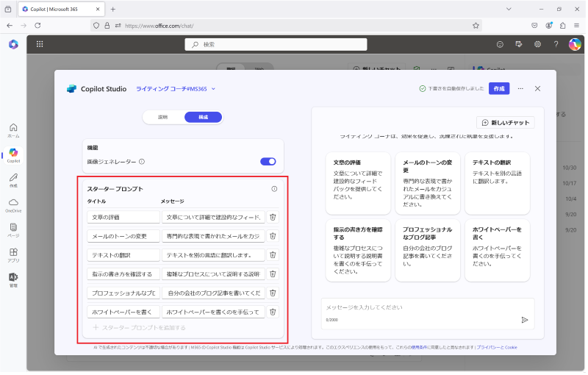Open the account profile avatar
Viewport: 588px width, 375px height.
point(575,44)
